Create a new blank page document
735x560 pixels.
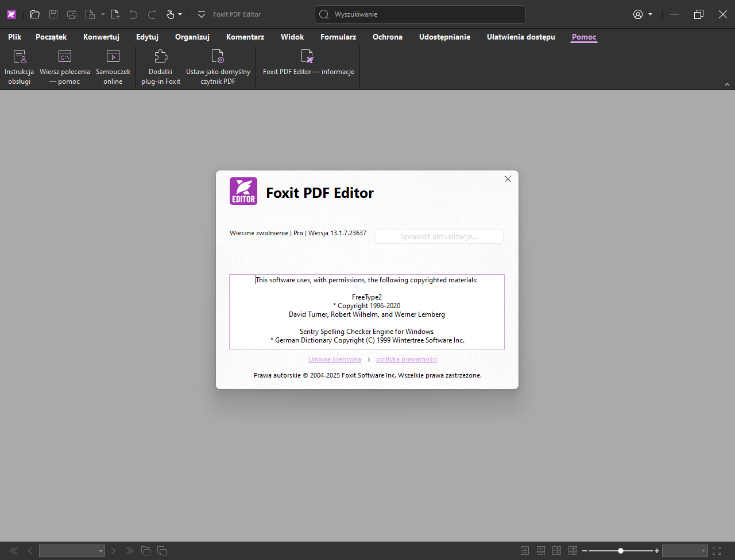pos(115,14)
